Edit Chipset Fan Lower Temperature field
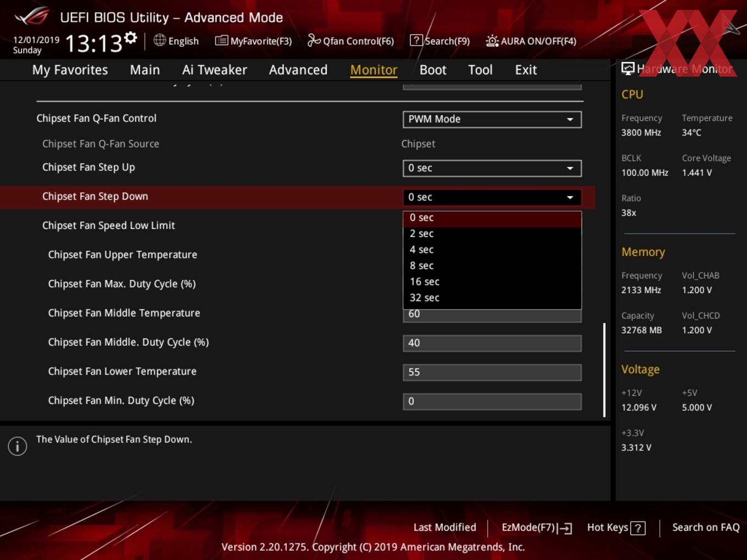This screenshot has width=747, height=560. [x=492, y=372]
